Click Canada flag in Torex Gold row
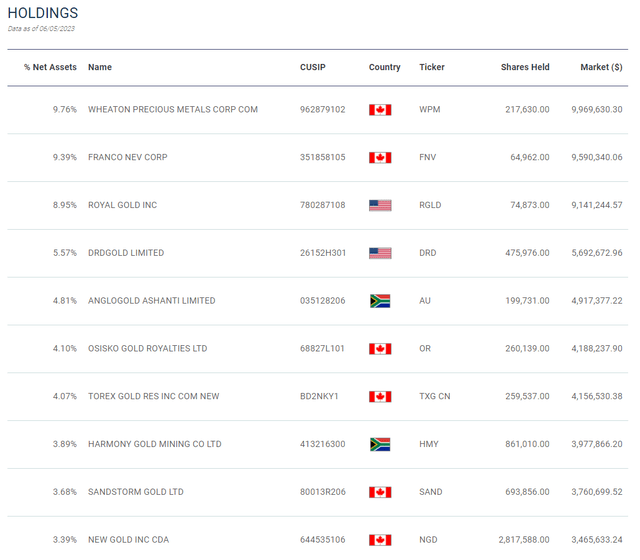Screen dimensions: 640x560 (380, 396)
